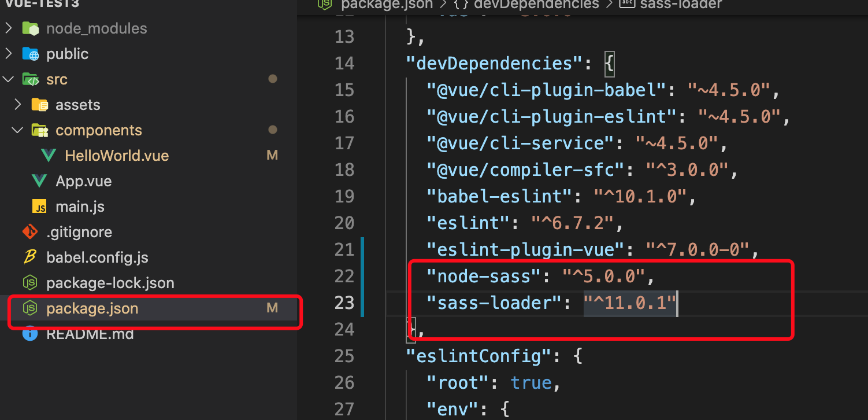Select the public folder label
Screen dimensions: 868x420
click(68, 54)
